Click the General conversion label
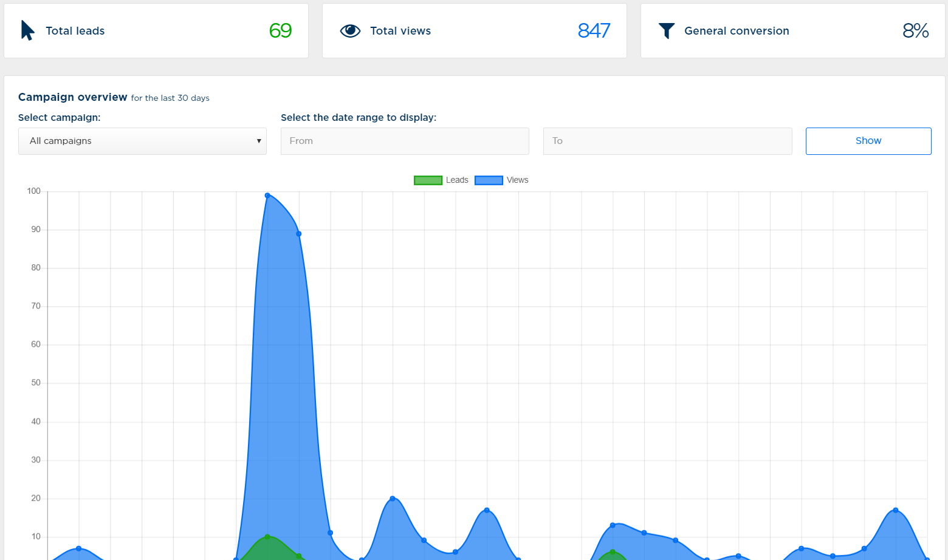The height and width of the screenshot is (560, 948). click(x=737, y=31)
